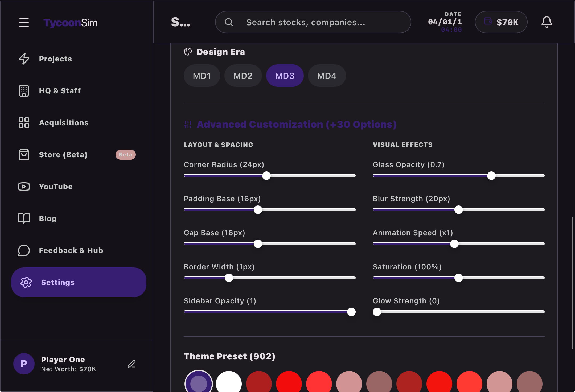Screen dimensions: 575x392
Task: Click the Blog book icon
Action: [24, 218]
